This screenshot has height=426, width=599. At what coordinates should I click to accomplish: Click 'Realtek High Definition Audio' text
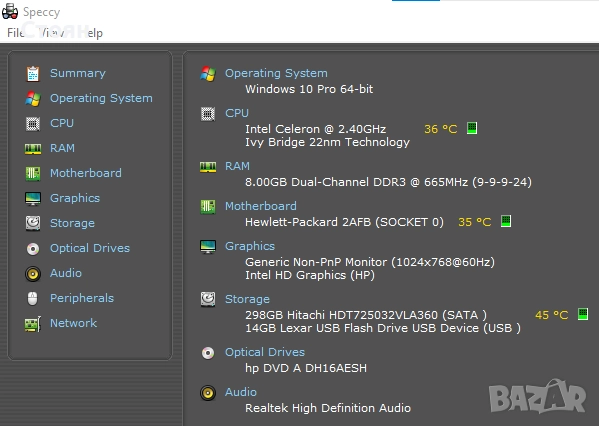point(328,408)
